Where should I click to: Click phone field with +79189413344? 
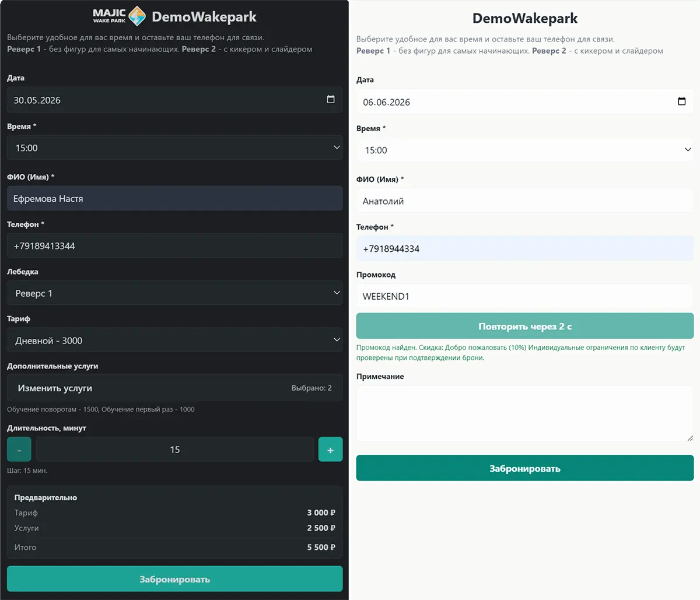point(175,245)
